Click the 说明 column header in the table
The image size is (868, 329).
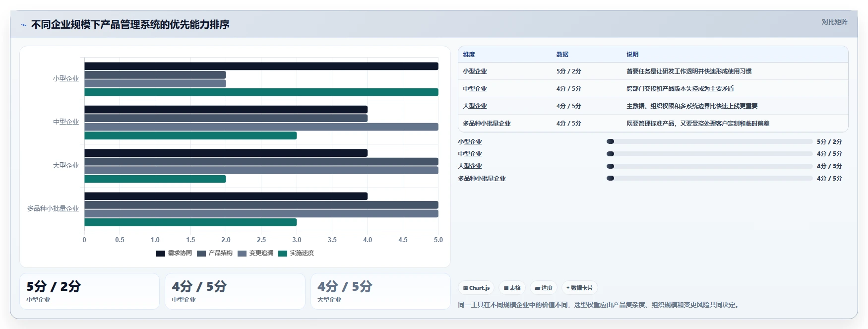632,55
